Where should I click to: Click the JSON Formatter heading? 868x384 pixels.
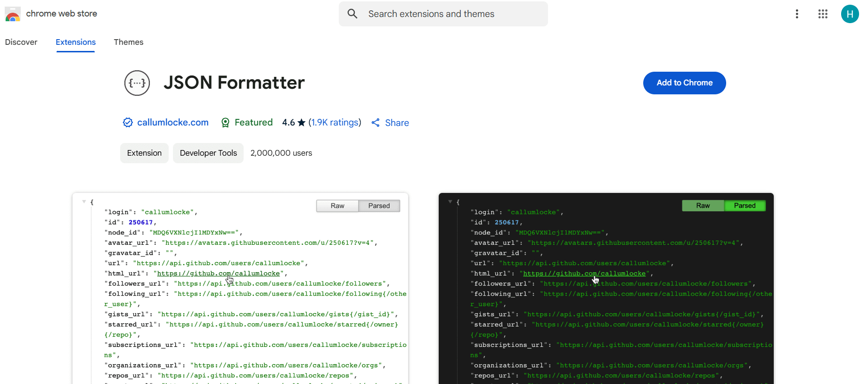234,83
